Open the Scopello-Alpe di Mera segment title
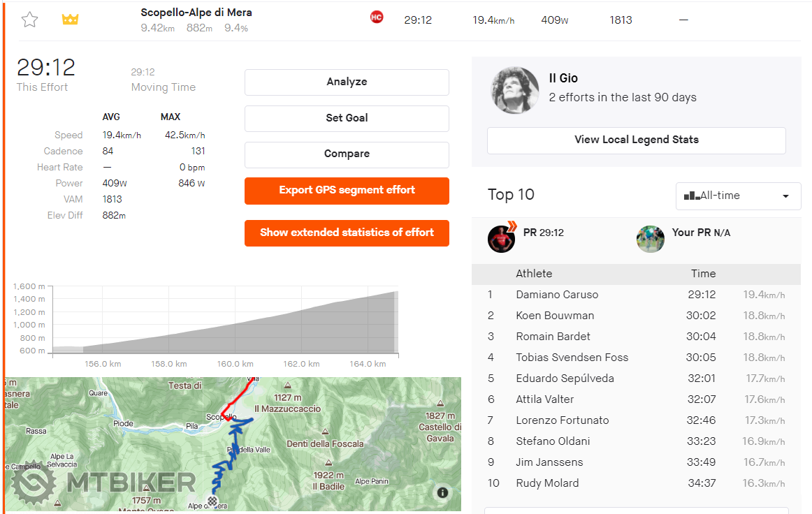This screenshot has height=514, width=812. (x=196, y=13)
